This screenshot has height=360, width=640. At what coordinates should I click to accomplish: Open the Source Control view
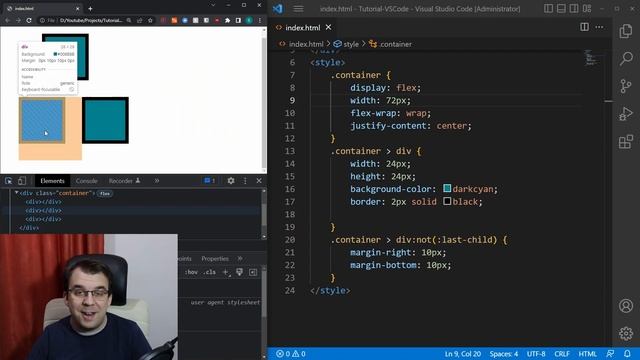[626, 86]
